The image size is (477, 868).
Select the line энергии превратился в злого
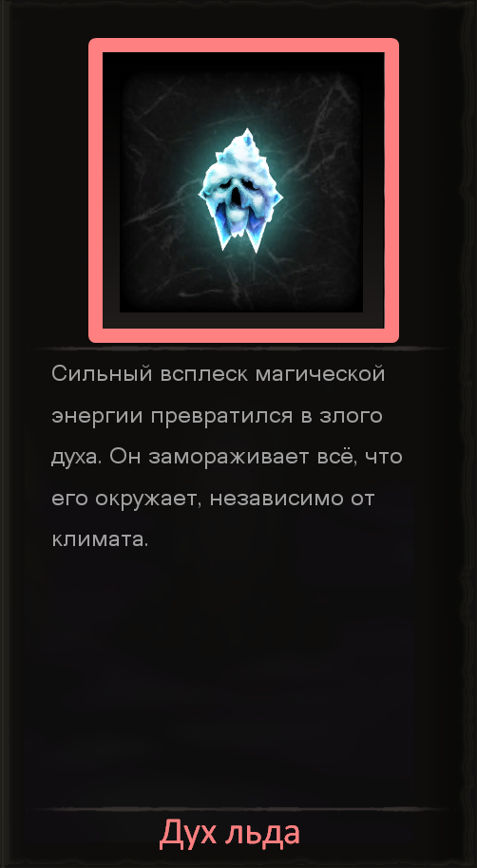pos(218,416)
